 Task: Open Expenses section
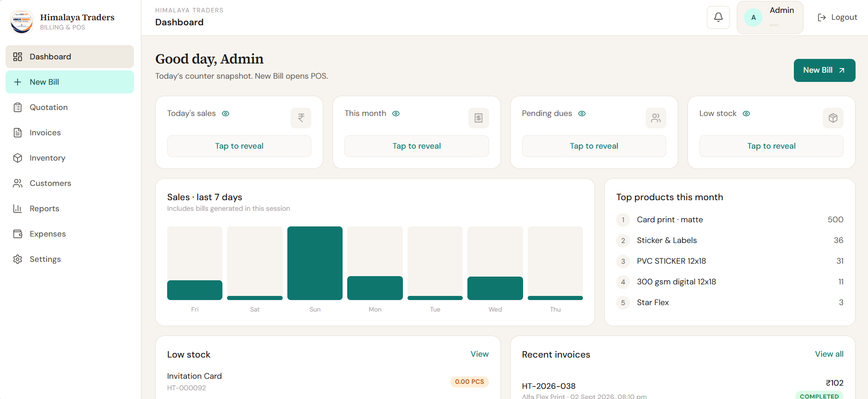tap(70, 234)
